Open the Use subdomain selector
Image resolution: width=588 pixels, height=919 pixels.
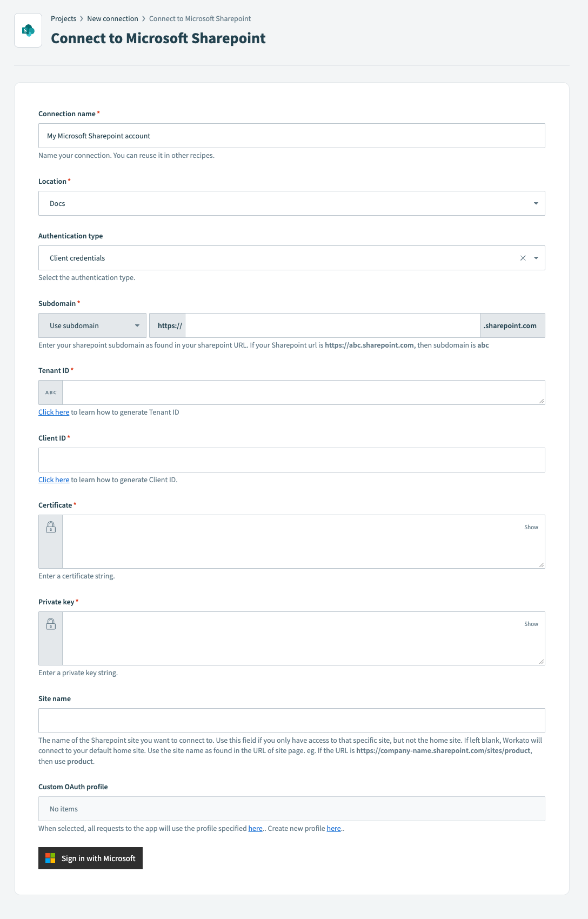pyautogui.click(x=92, y=325)
